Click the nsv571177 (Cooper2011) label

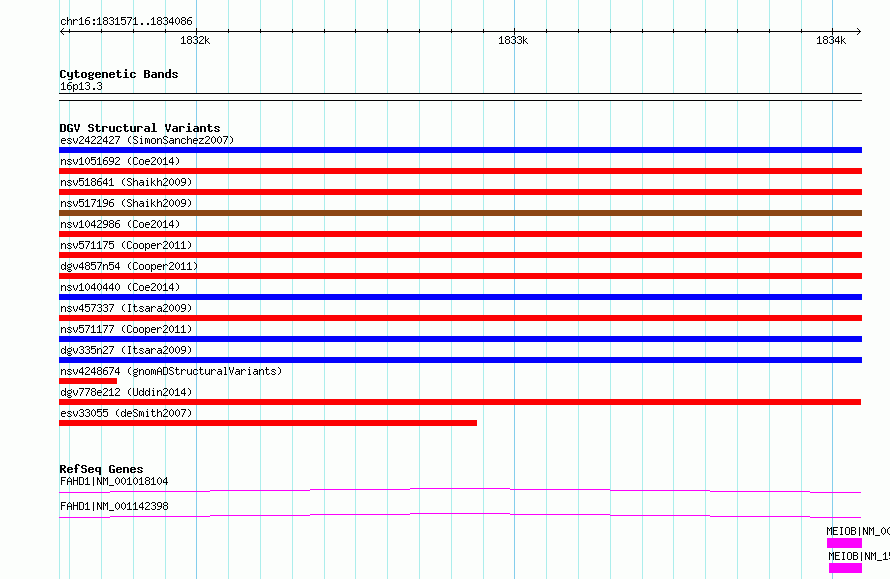pos(126,329)
